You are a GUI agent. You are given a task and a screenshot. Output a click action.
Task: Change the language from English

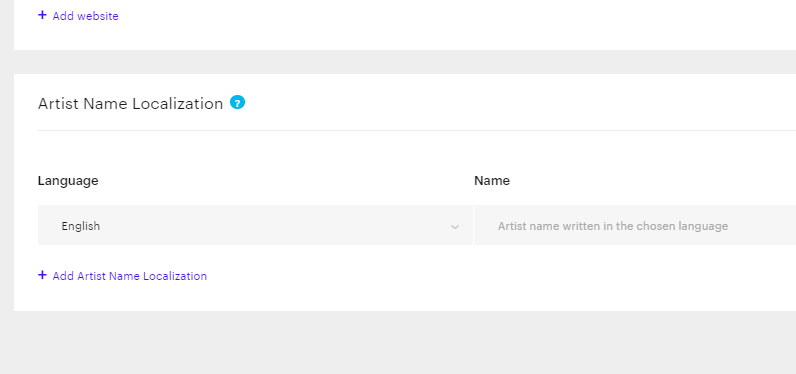click(x=255, y=225)
